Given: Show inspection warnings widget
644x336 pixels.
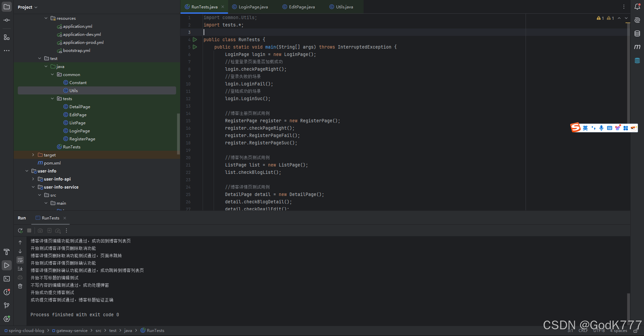Looking at the screenshot, I should pos(605,18).
